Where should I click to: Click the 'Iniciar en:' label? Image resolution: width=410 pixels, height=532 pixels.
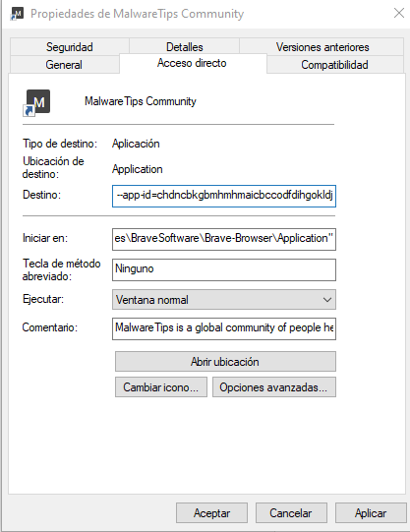pos(45,239)
